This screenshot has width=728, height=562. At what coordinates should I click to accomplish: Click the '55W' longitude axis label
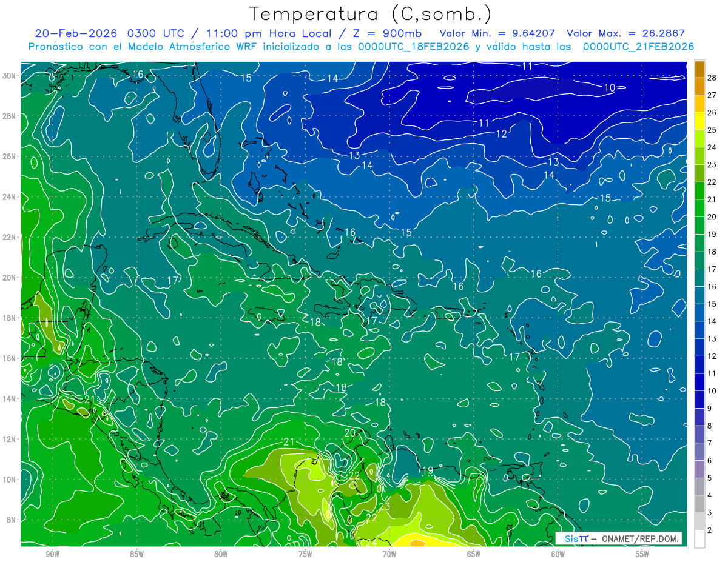(642, 555)
